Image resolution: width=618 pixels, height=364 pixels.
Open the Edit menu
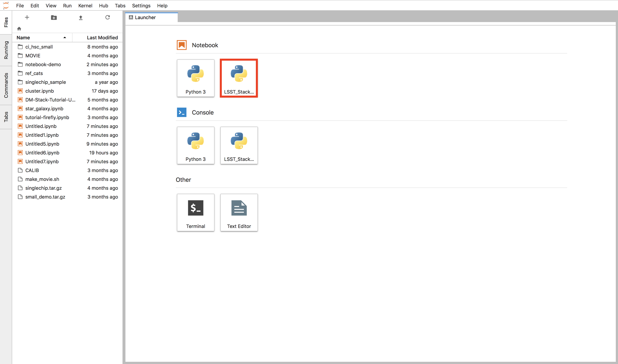[x=35, y=5]
